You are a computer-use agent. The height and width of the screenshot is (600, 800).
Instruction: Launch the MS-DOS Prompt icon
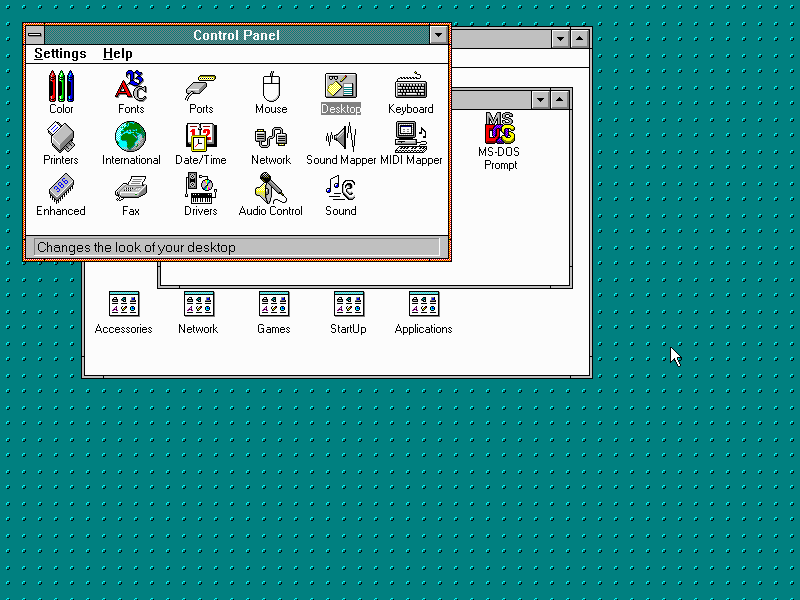tap(500, 130)
